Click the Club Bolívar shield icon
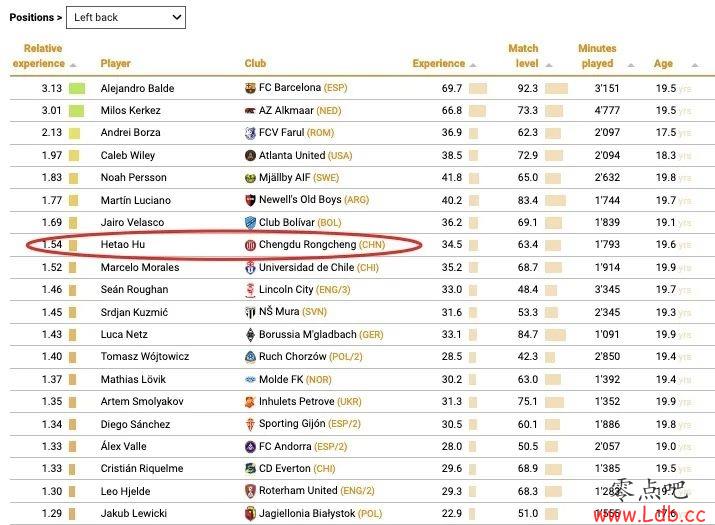Image resolution: width=715 pixels, height=525 pixels. click(x=250, y=223)
